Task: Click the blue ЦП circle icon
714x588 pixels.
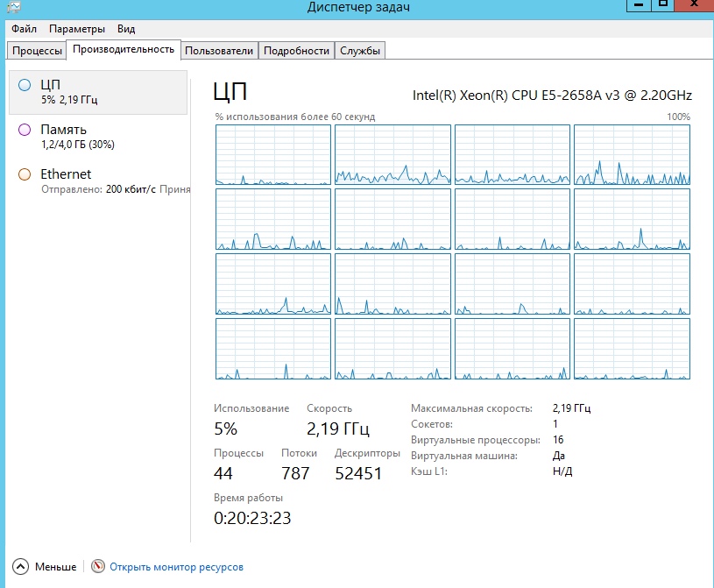Action: 25,85
